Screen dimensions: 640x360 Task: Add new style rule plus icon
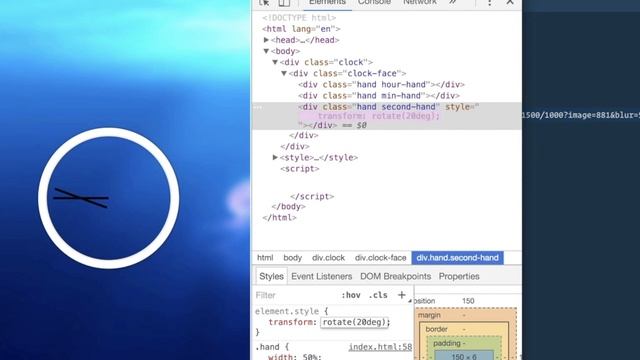(x=402, y=295)
